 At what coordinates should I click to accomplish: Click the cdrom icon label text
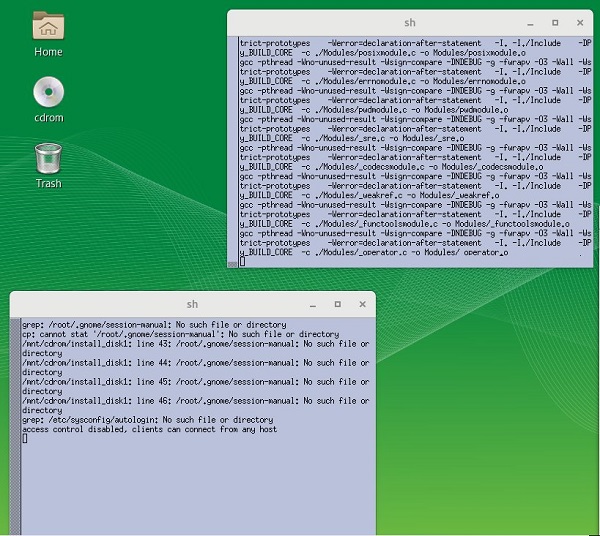point(48,118)
